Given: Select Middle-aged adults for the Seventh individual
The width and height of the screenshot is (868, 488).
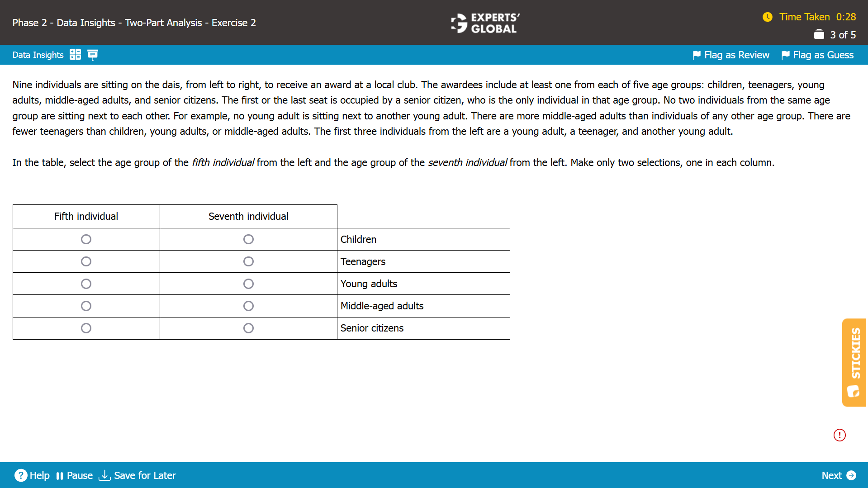Looking at the screenshot, I should coord(248,306).
